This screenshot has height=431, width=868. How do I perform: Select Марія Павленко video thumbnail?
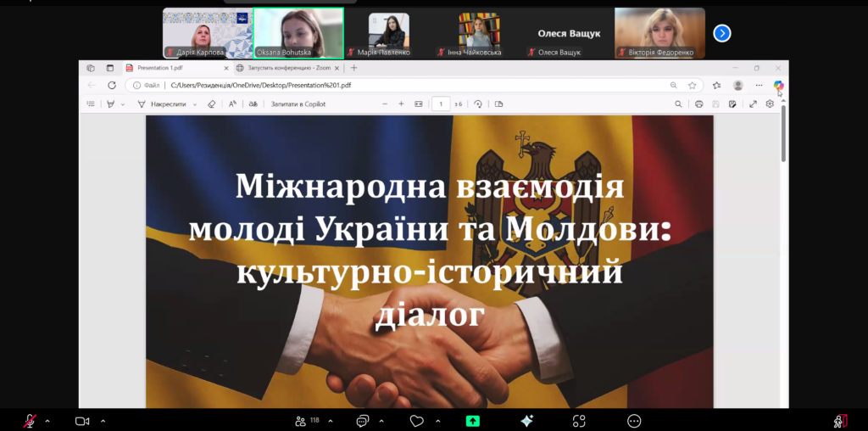point(388,33)
